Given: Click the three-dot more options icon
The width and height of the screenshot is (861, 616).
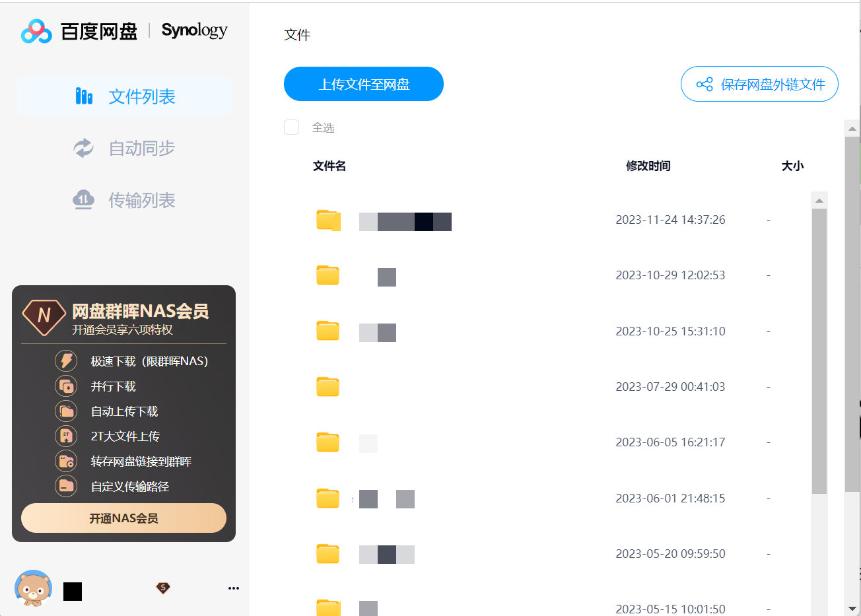Looking at the screenshot, I should coord(234,588).
